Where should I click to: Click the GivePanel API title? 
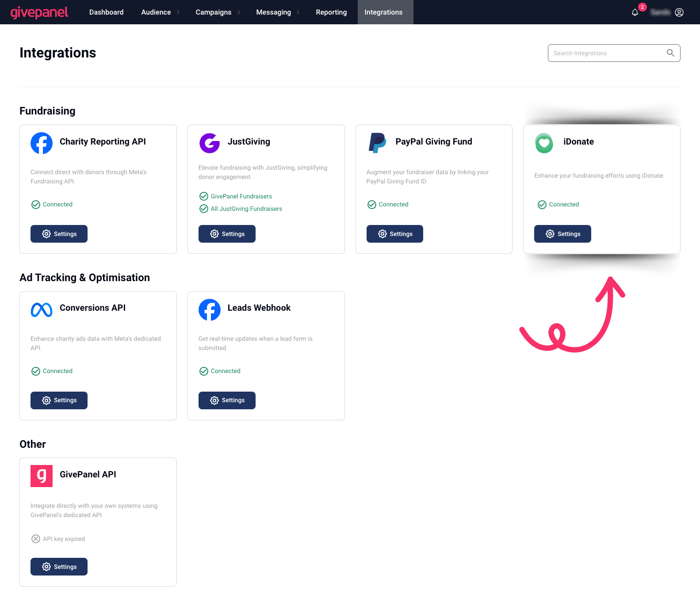click(x=88, y=474)
